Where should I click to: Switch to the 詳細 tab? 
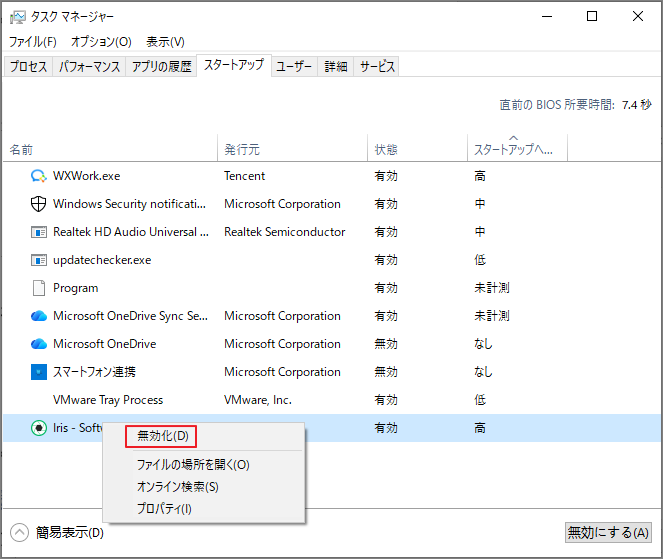pos(336,66)
